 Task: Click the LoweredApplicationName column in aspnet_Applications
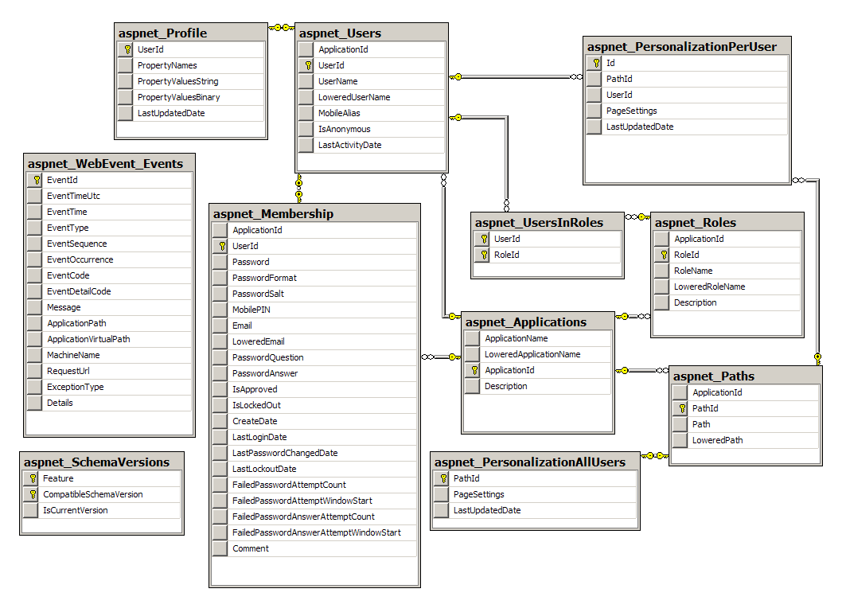(538, 354)
